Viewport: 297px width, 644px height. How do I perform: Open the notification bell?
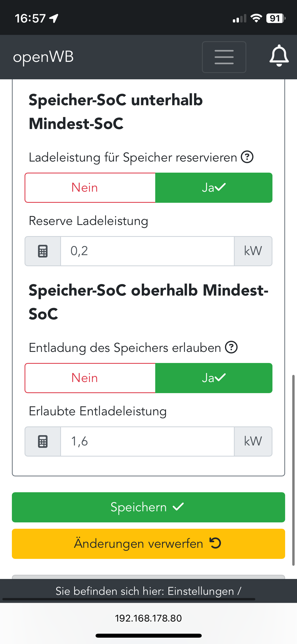[x=279, y=56]
